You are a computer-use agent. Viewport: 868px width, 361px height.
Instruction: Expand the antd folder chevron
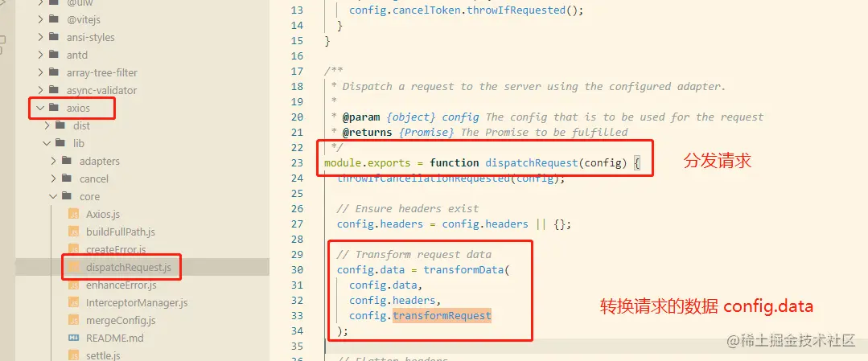pos(40,55)
